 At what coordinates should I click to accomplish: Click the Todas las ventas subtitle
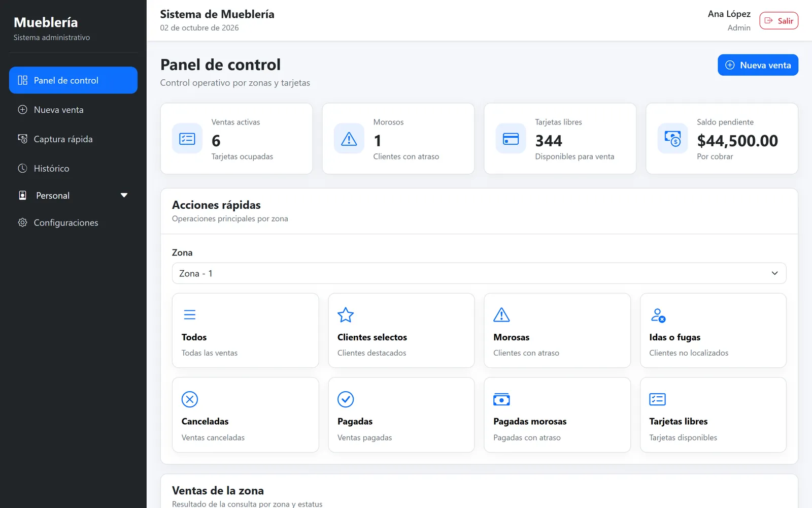click(x=210, y=353)
